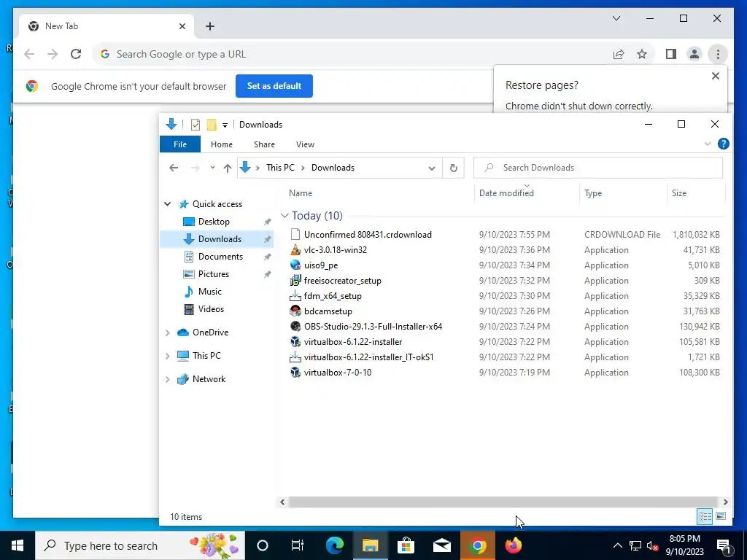Expand the OneDrive tree node
The image size is (747, 560).
coord(168,332)
